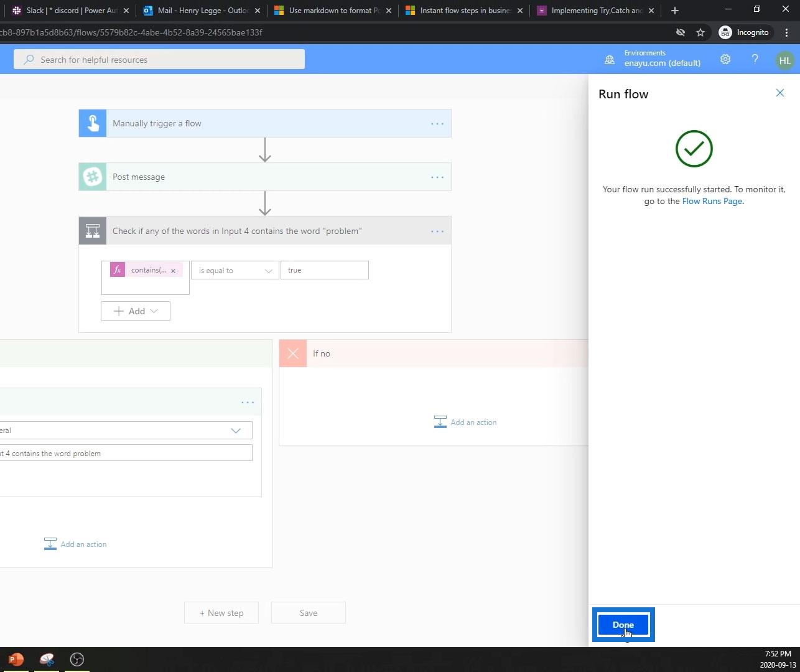This screenshot has width=800, height=672.
Task: Click the third-party cookie blocked eye icon
Action: pyautogui.click(x=681, y=32)
